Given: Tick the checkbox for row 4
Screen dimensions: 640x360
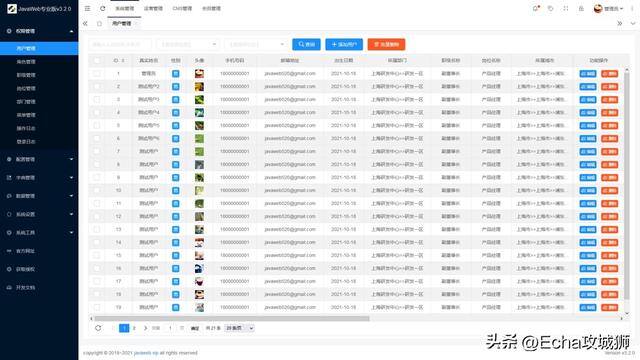Looking at the screenshot, I should click(x=97, y=112).
